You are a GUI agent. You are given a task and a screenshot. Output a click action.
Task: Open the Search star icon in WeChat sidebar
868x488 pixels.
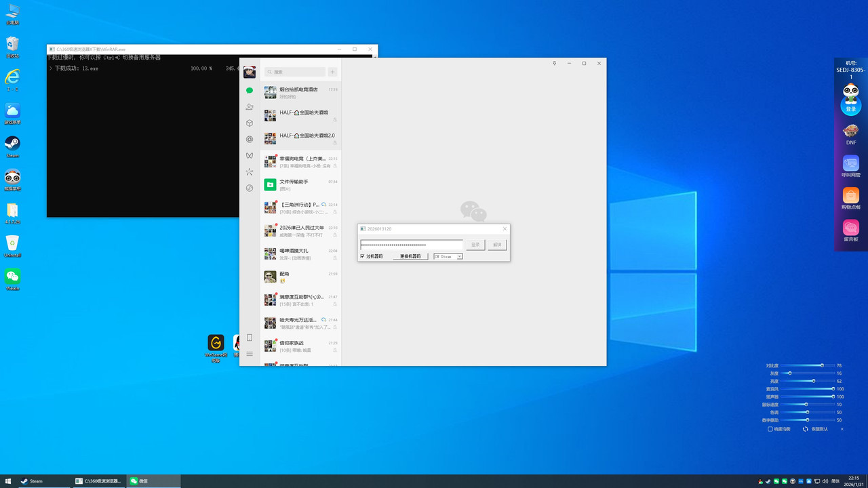tap(250, 171)
